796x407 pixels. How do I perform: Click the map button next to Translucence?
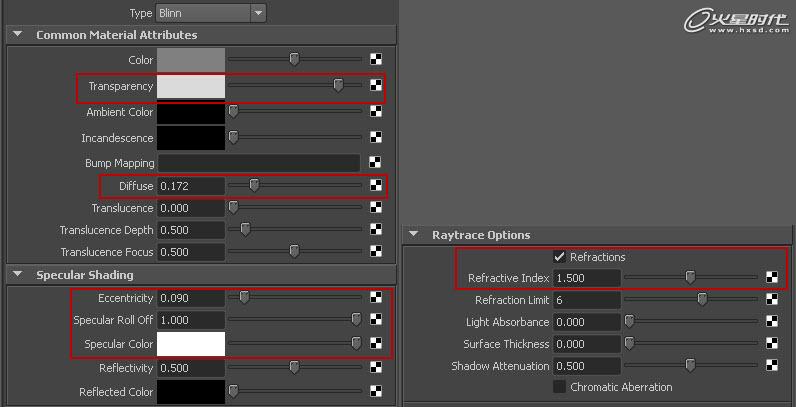pos(376,208)
